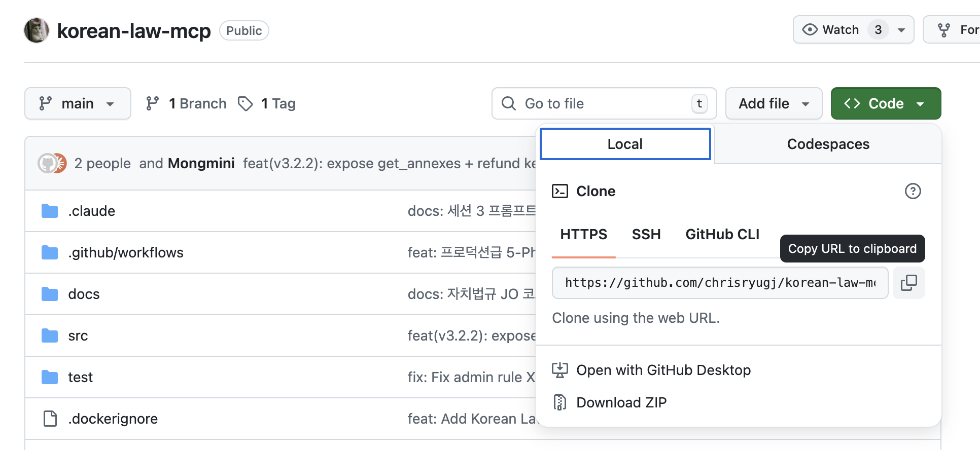This screenshot has width=980, height=450.
Task: Click the Code angle brackets icon
Action: coord(852,103)
